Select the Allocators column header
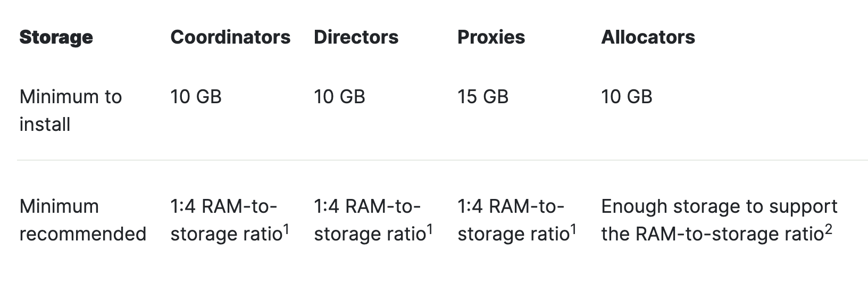The height and width of the screenshot is (283, 868). (648, 37)
